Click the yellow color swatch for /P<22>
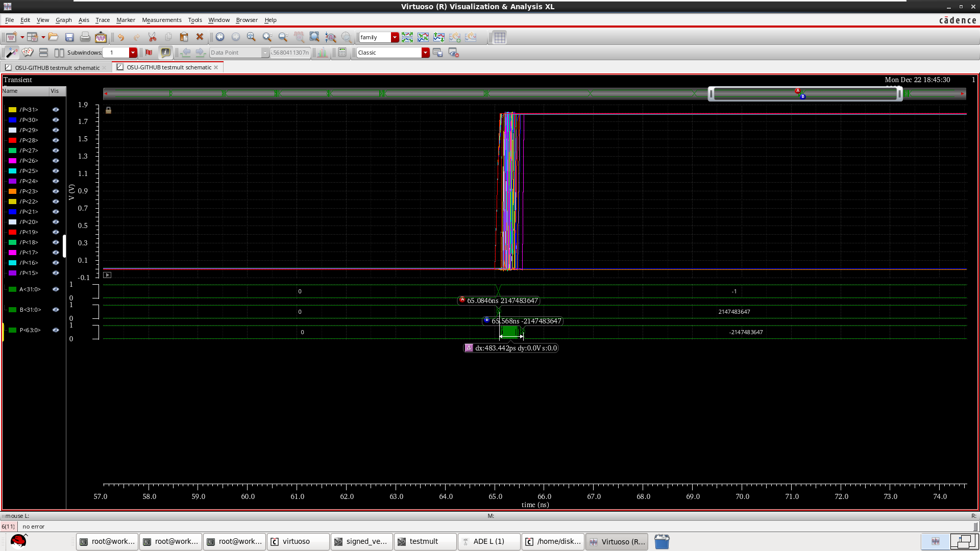The width and height of the screenshot is (980, 551). point(12,202)
